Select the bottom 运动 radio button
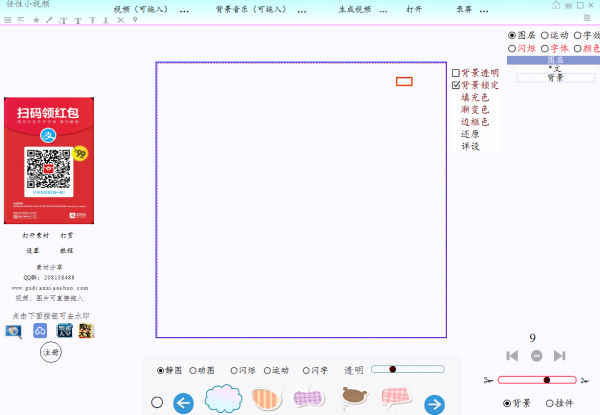 (x=267, y=371)
